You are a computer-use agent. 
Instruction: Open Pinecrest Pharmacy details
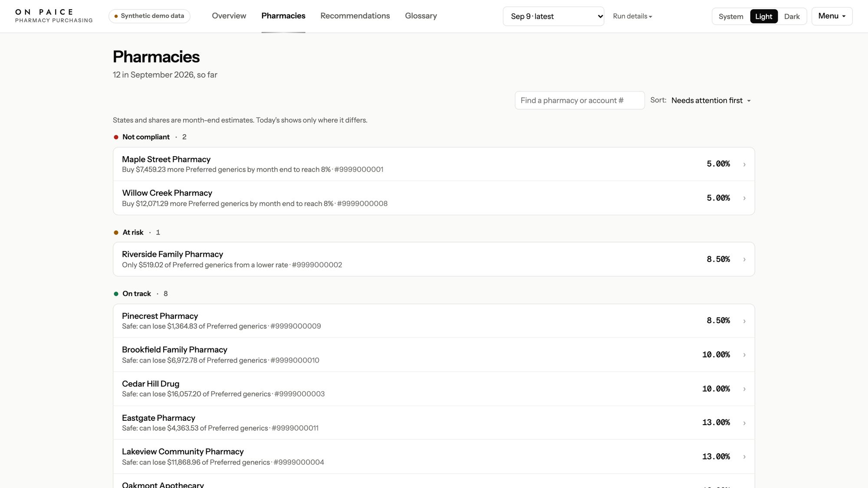coord(434,321)
